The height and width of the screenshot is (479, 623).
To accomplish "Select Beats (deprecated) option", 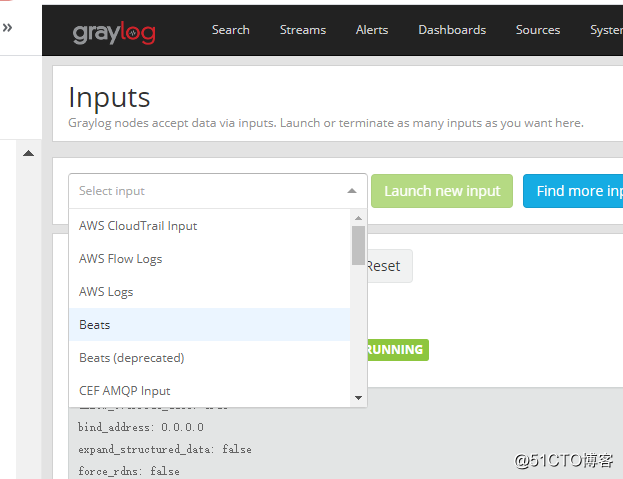I will [209, 358].
